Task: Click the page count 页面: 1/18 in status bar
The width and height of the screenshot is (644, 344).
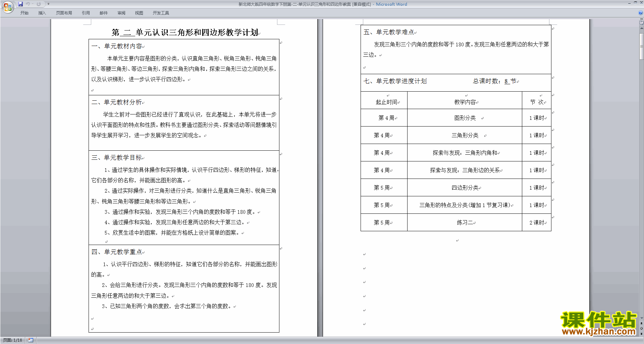Action: pos(12,340)
